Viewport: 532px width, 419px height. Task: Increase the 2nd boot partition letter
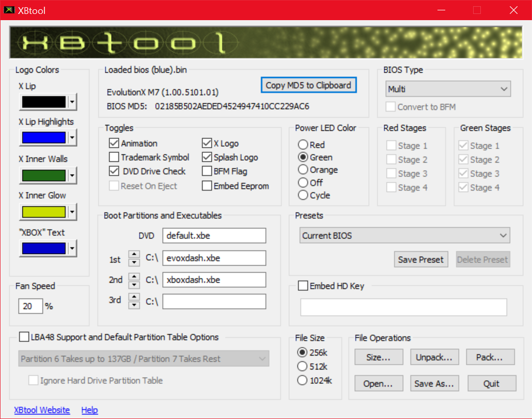(134, 276)
